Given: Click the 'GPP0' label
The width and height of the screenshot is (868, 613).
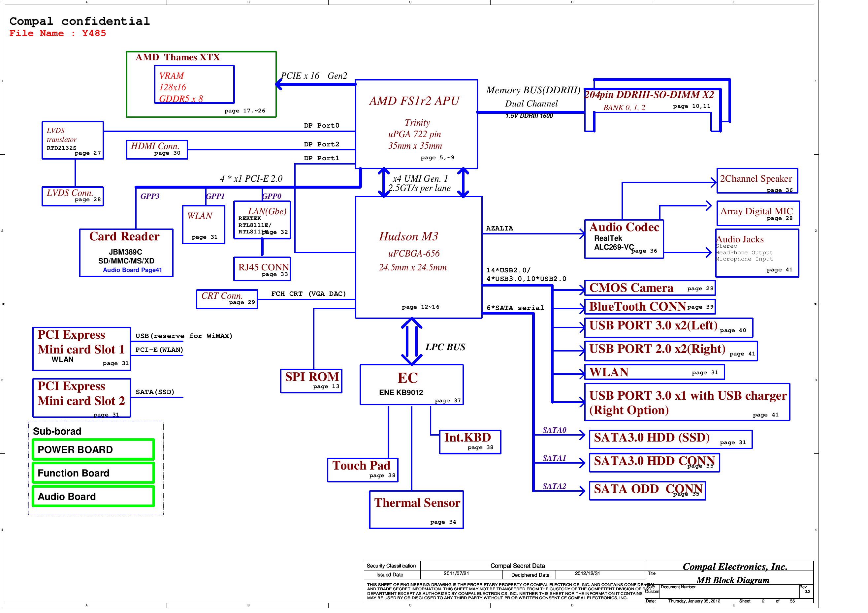Looking at the screenshot, I should coord(272,197).
